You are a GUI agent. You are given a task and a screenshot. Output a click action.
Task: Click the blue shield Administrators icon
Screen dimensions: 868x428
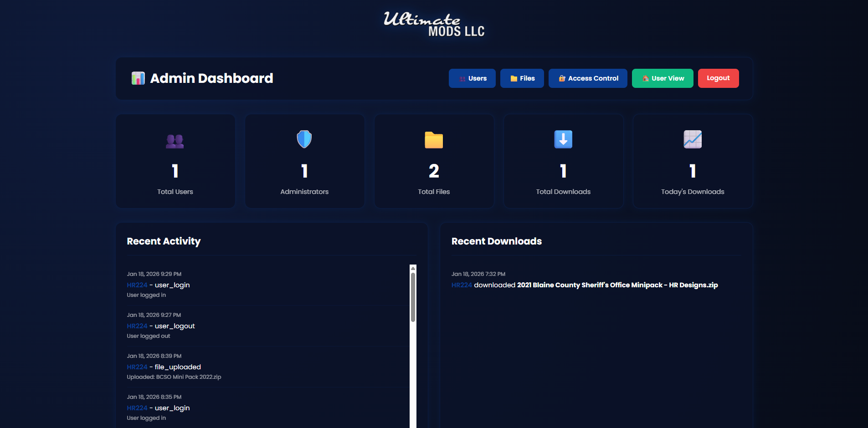click(304, 139)
